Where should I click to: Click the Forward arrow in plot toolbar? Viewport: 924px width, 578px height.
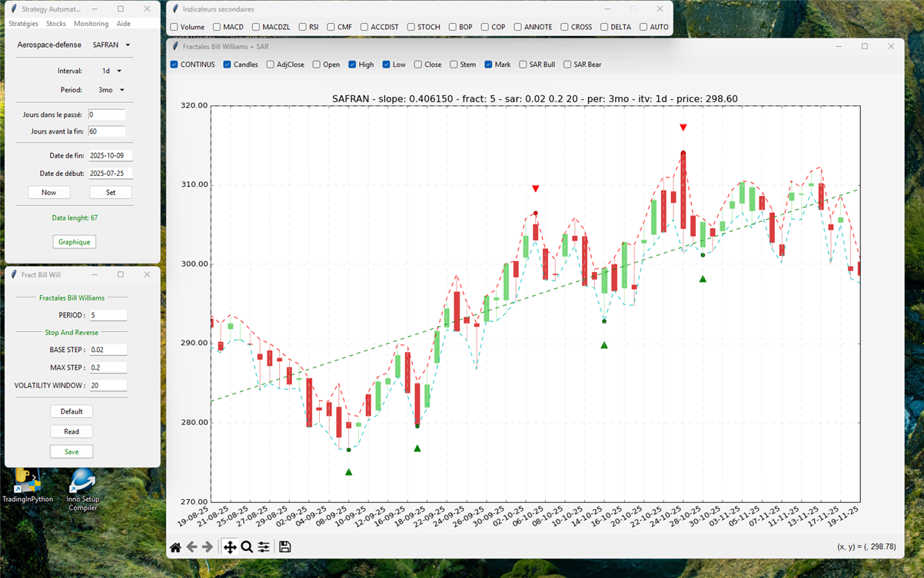click(208, 547)
